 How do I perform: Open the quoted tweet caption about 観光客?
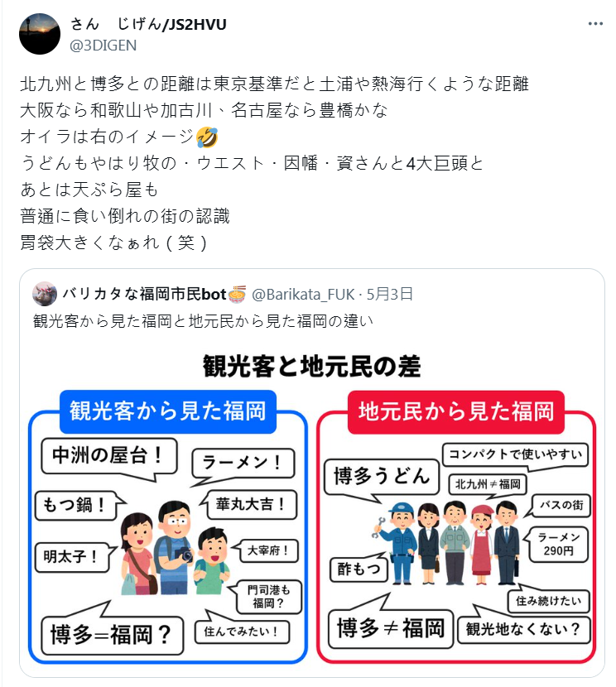pos(204,321)
